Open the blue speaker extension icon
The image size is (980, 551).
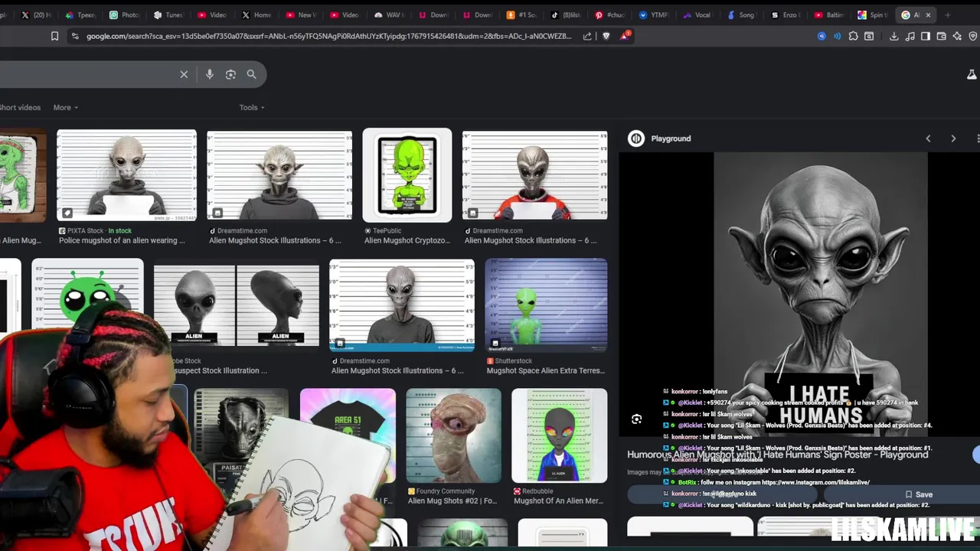coord(837,36)
